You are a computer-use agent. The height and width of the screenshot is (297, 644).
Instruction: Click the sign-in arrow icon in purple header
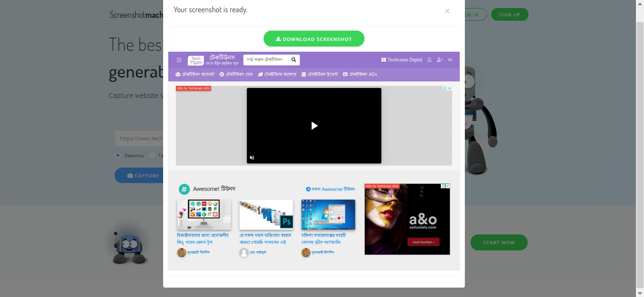[x=450, y=60]
